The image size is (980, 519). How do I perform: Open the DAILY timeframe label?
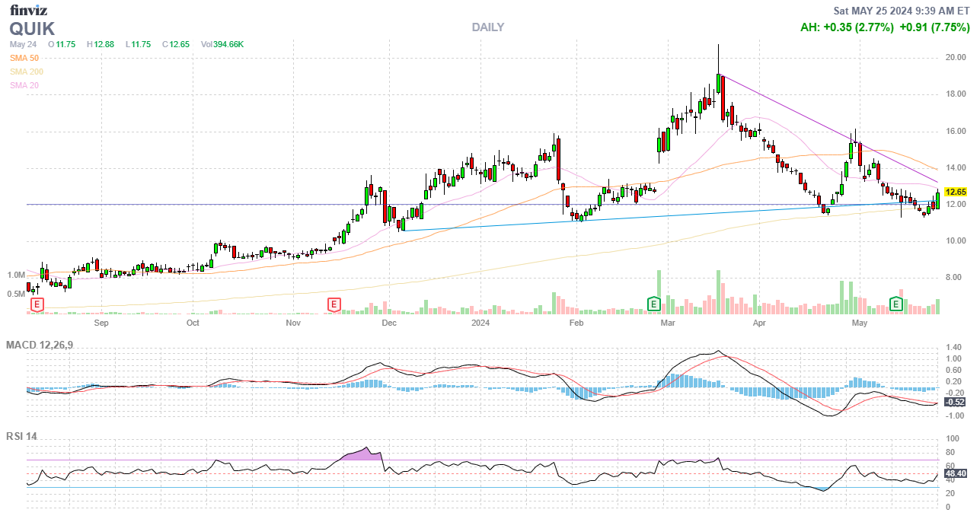coord(487,27)
